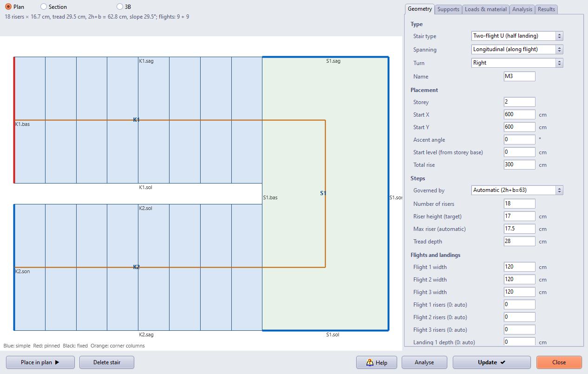Click the Ascent angle input field
Viewport: 588px width, 374px height.
pyautogui.click(x=520, y=140)
